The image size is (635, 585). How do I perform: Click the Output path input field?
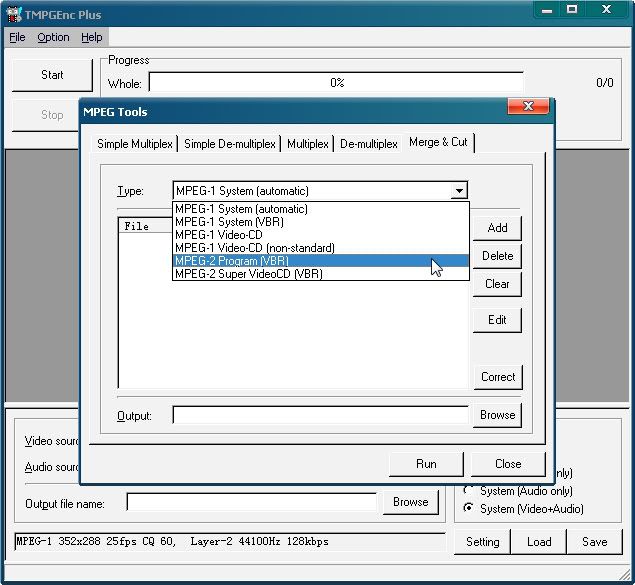point(320,415)
